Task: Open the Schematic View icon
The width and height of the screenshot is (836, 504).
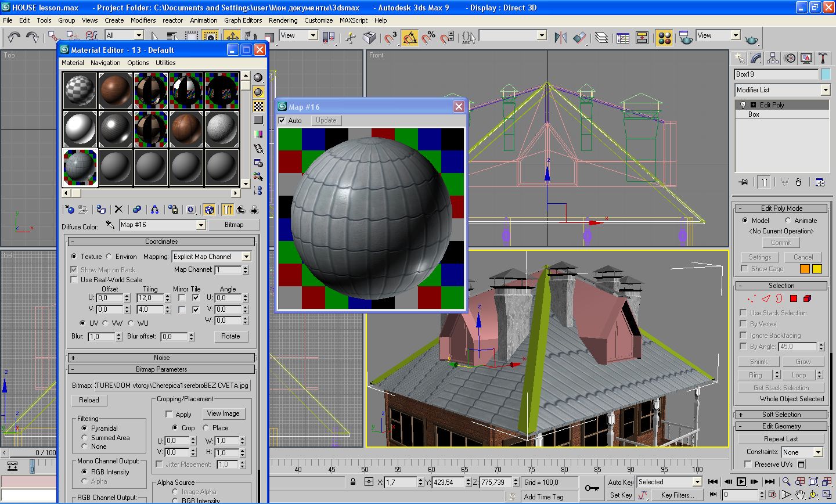Action: (642, 38)
